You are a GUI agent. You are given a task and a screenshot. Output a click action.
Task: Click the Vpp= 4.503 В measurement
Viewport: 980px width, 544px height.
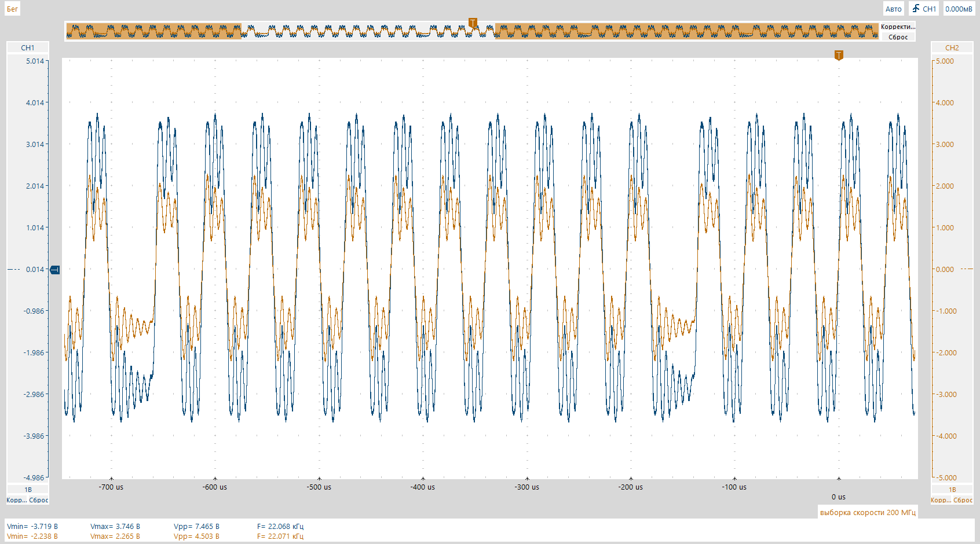pos(196,536)
